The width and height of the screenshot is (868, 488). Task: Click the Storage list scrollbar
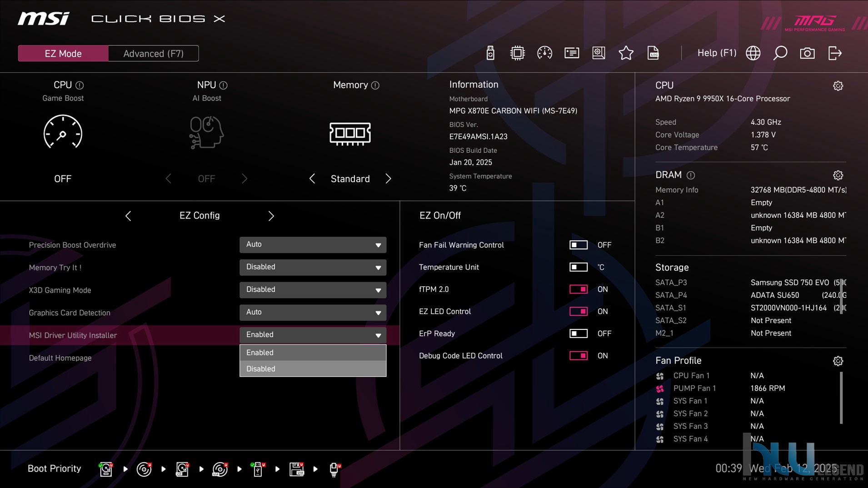pyautogui.click(x=842, y=296)
